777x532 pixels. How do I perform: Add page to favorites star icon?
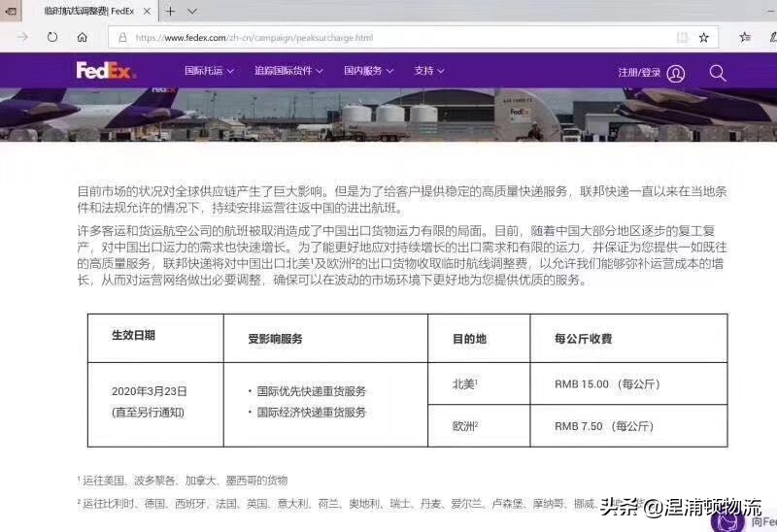703,37
